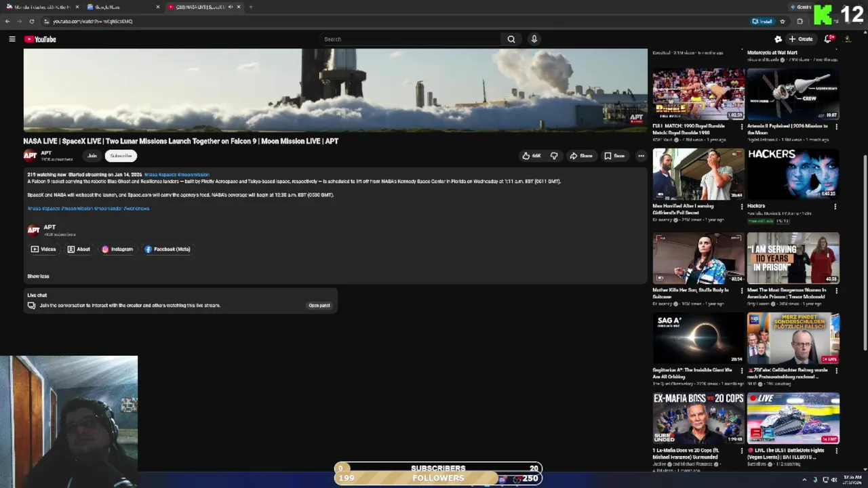
Task: Open the live chat panel
Action: pyautogui.click(x=319, y=306)
